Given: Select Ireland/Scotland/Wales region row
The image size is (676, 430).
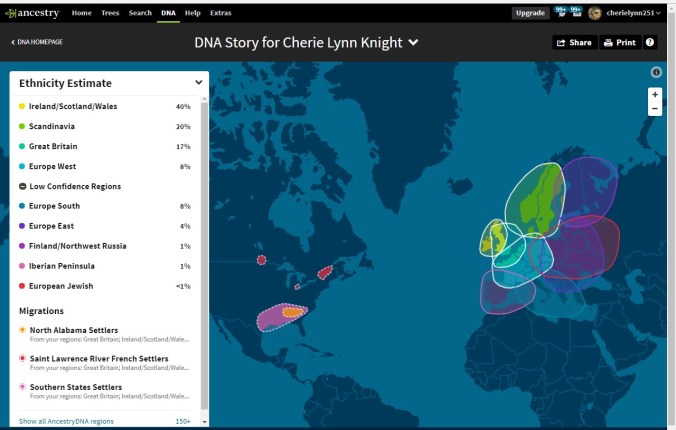Looking at the screenshot, I should [x=105, y=106].
